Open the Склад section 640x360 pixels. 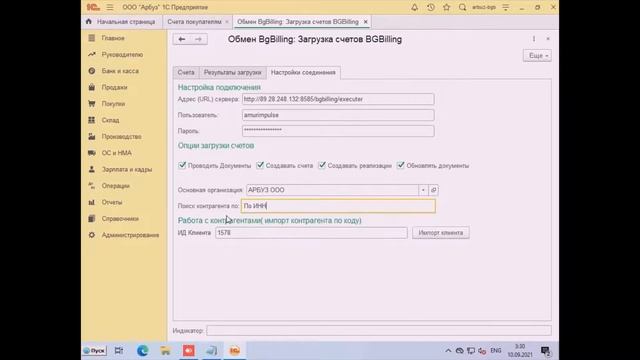click(x=110, y=120)
